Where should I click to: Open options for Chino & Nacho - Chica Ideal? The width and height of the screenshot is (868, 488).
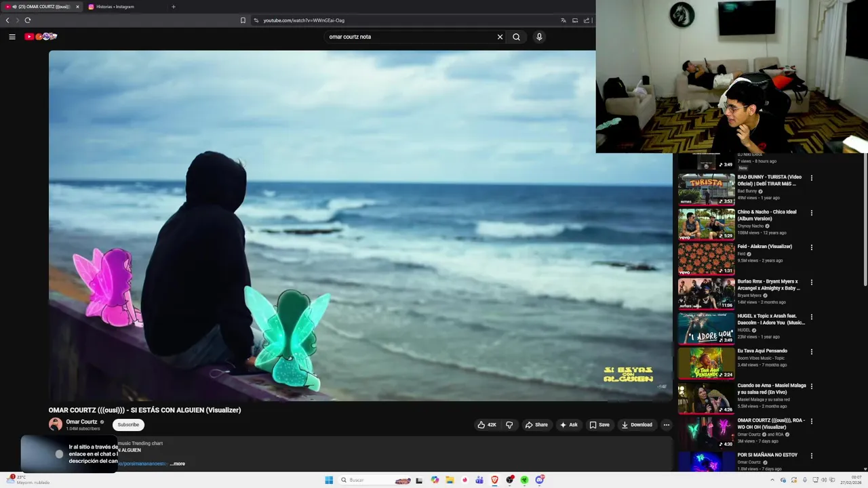point(811,213)
